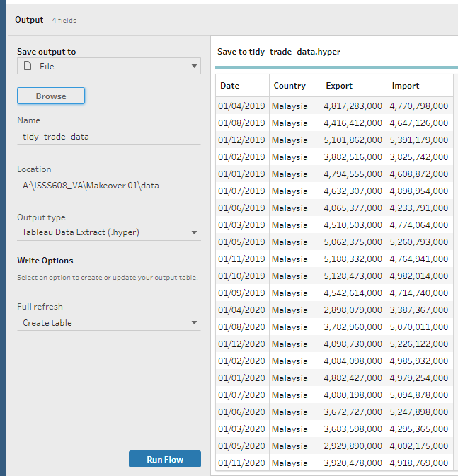Open the Save output to dropdown

coord(108,66)
